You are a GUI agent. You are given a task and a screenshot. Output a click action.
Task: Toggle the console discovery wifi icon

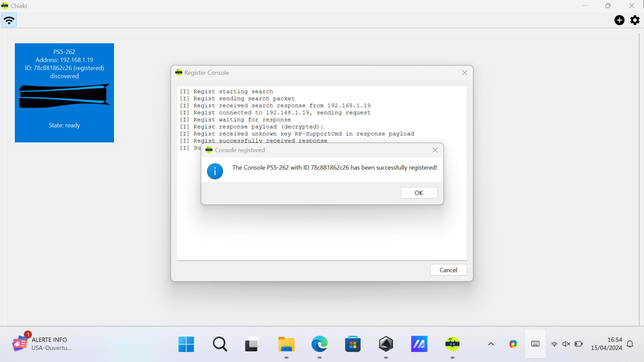[x=9, y=20]
